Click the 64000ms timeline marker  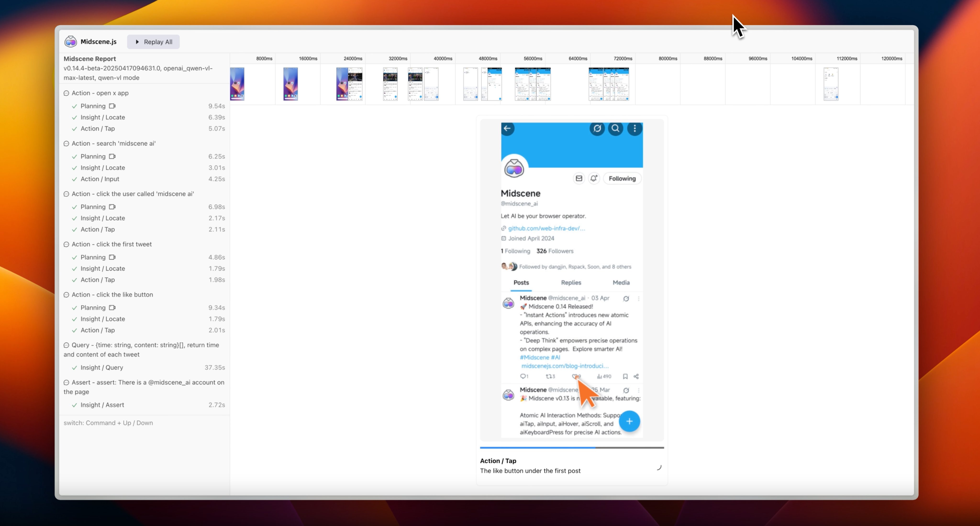pos(578,59)
